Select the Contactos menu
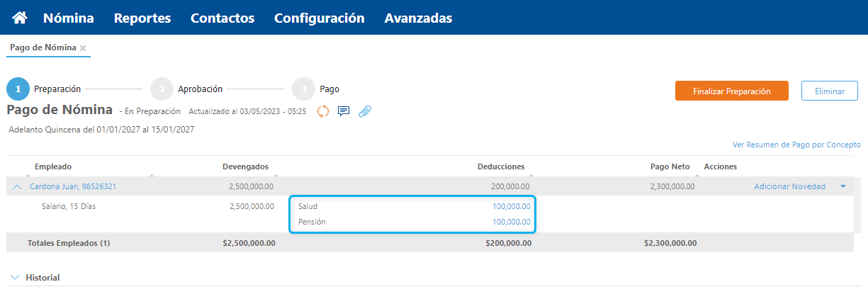868x299 pixels. click(222, 18)
